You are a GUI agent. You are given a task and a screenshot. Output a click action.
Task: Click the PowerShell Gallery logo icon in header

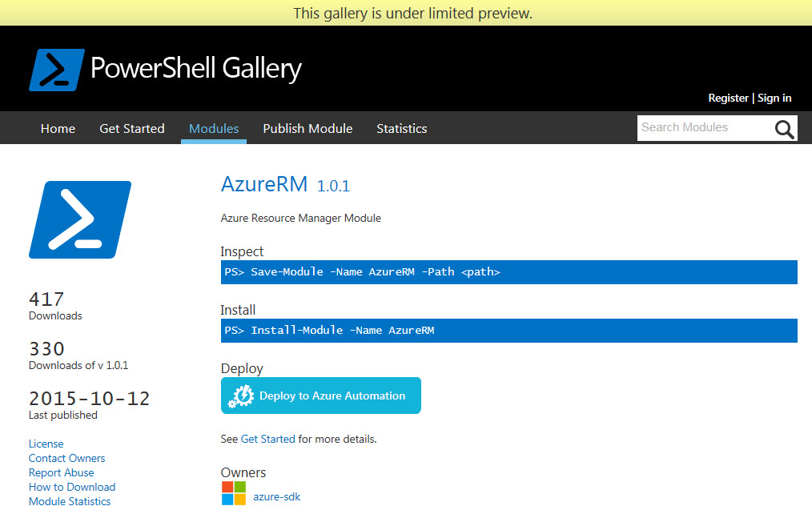pyautogui.click(x=57, y=70)
